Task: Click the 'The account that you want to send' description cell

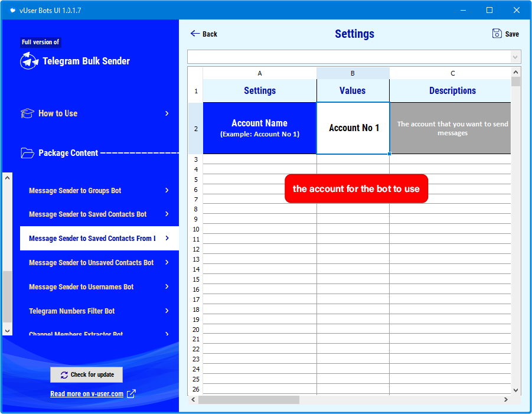Action: pos(451,128)
